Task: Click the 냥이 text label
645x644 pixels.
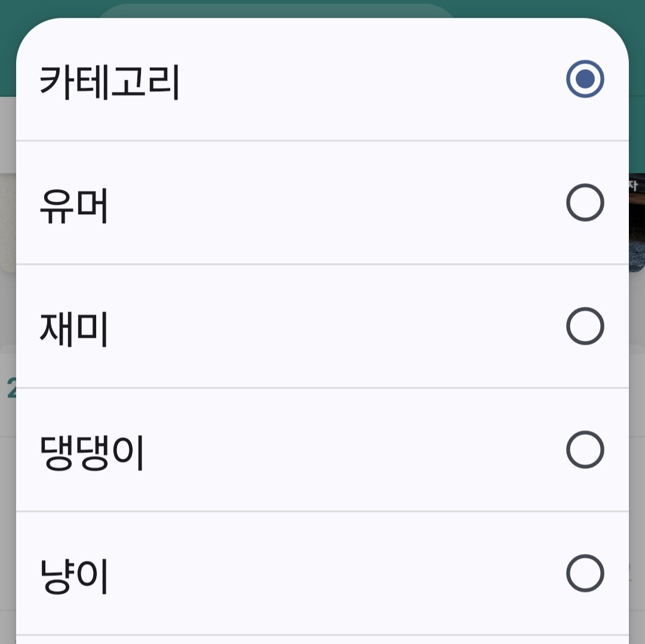Action: coord(73,576)
